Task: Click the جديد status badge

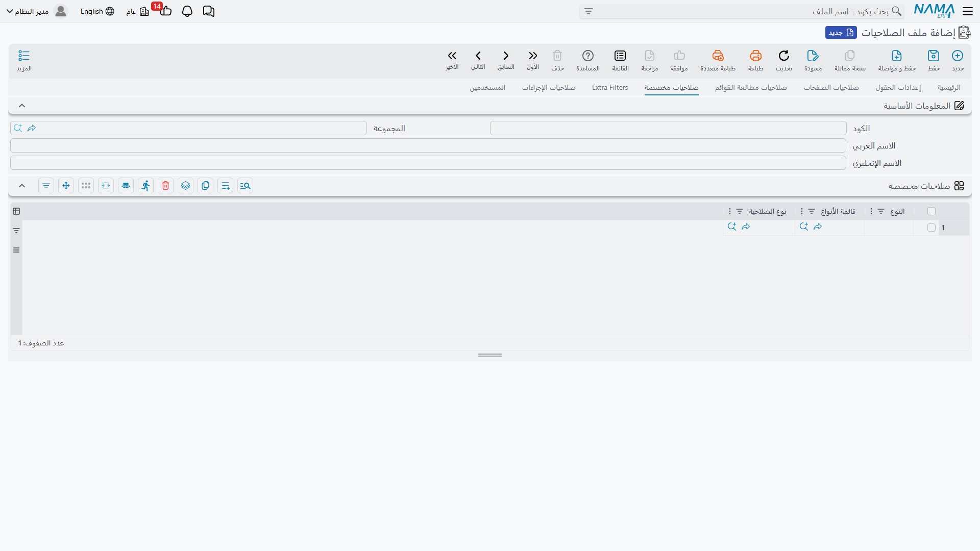Action: click(841, 33)
